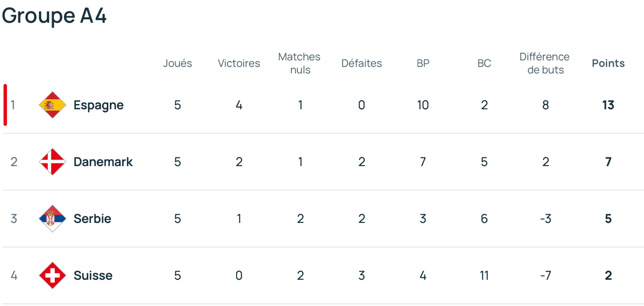This screenshot has width=644, height=306.
Task: Click the Défaites column header
Action: [x=362, y=63]
